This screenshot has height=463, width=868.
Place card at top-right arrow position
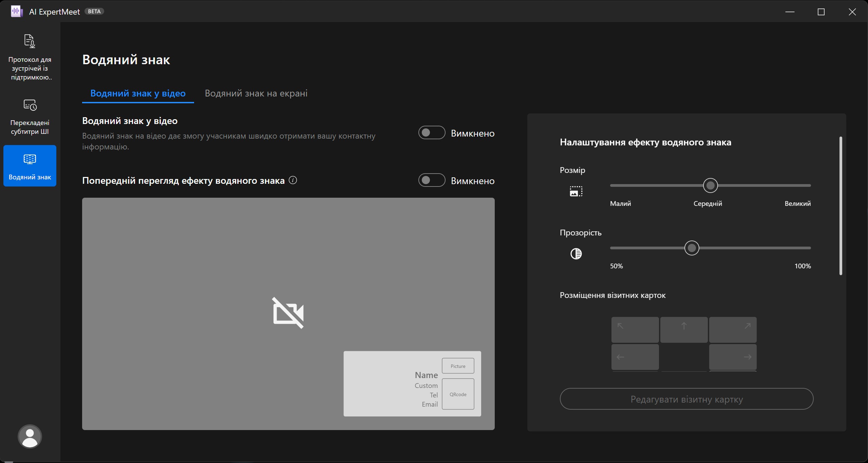pos(733,330)
